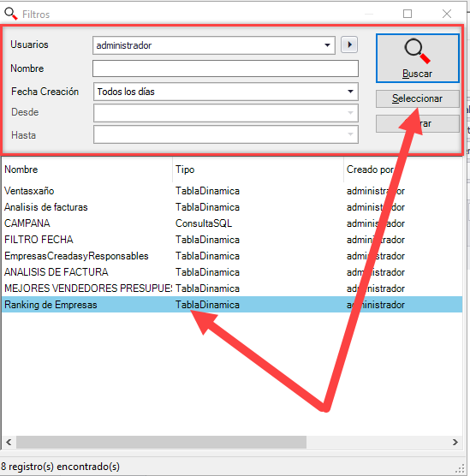Sort by the Nombre column header
Viewport: 470px width, 476px height.
click(87, 170)
